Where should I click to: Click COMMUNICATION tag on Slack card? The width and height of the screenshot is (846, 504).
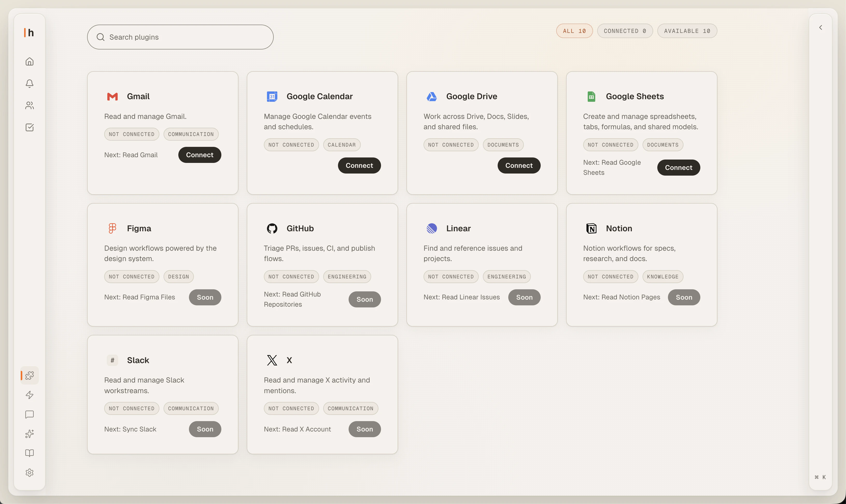tap(191, 409)
